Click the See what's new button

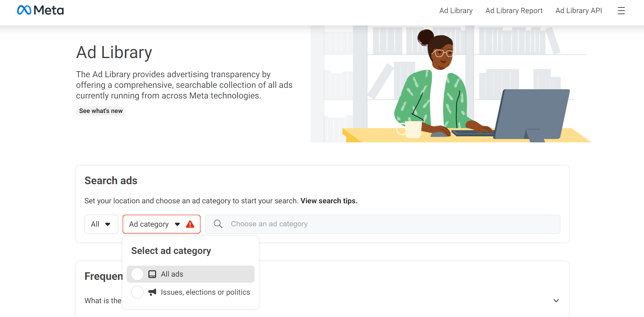pyautogui.click(x=101, y=111)
